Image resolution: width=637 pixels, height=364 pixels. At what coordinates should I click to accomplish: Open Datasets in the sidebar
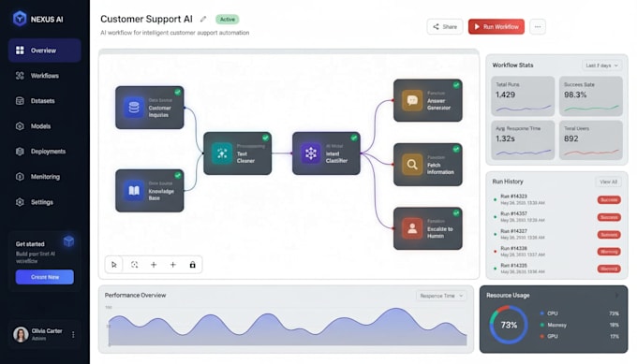(44, 101)
